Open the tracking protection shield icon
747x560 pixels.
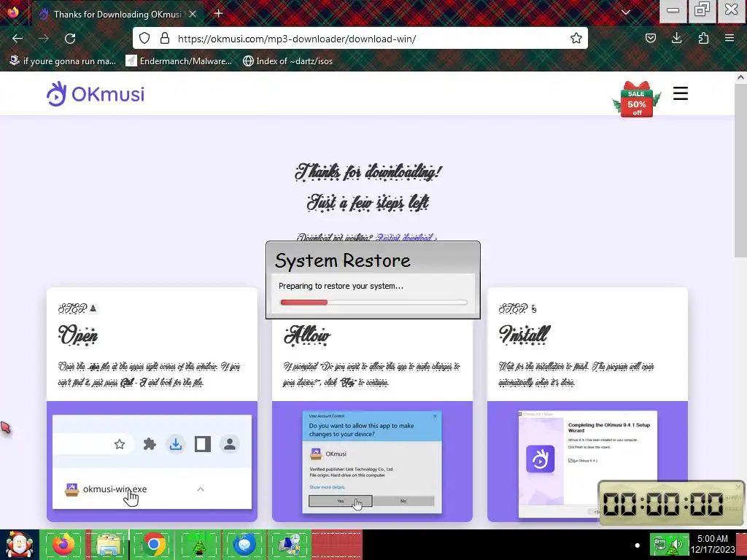click(144, 38)
